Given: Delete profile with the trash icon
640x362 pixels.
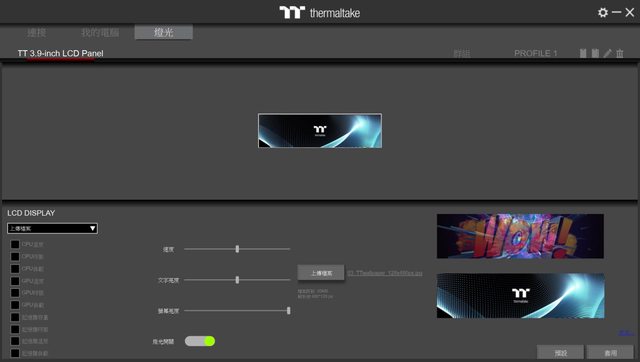Looking at the screenshot, I should coord(620,53).
